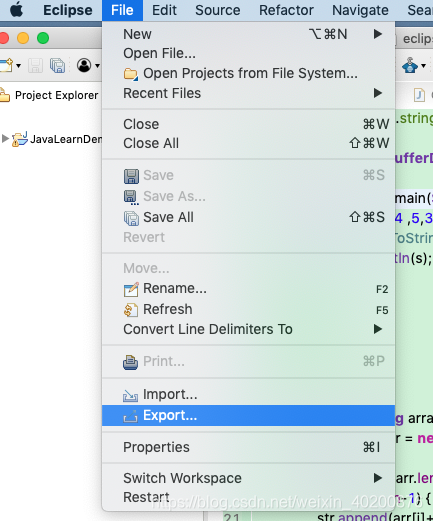This screenshot has height=521, width=433.
Task: Click the Save toolbar icon
Action: [35, 65]
